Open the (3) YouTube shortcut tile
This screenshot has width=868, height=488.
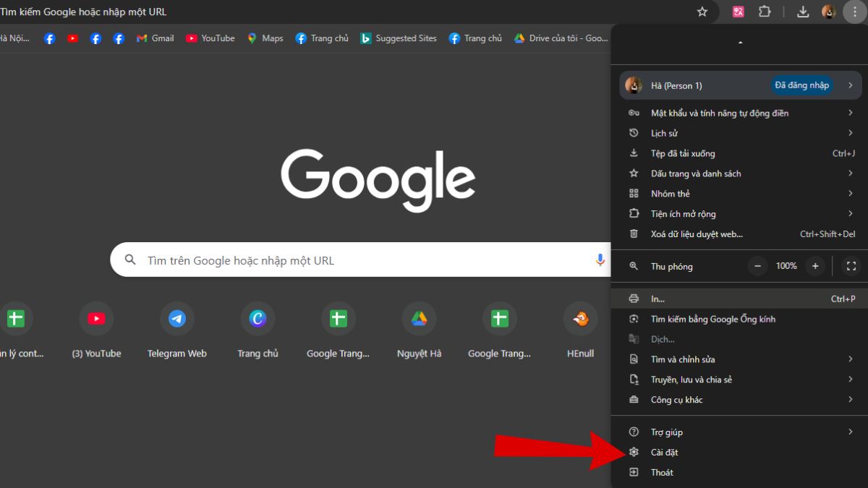[96, 331]
